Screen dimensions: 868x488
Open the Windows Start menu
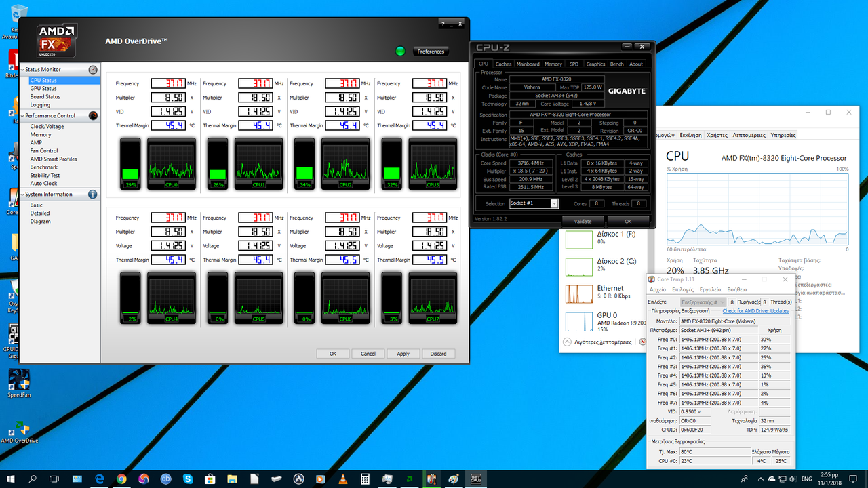(11, 479)
